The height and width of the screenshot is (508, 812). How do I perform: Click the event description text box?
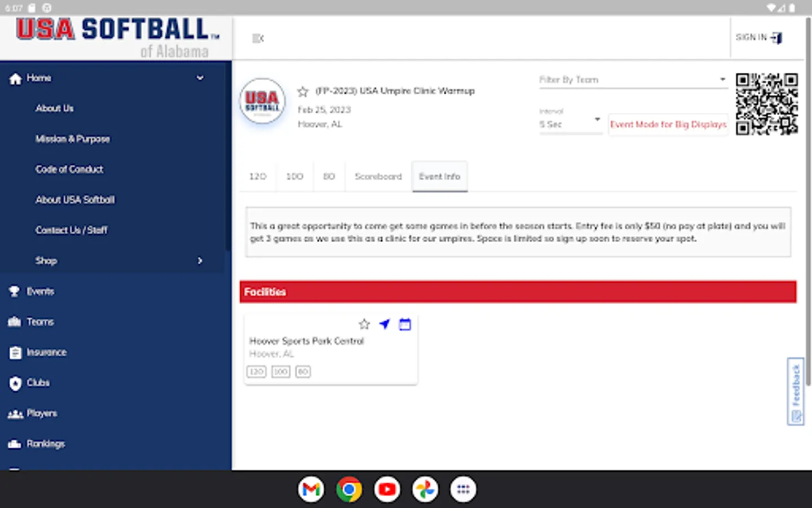[518, 232]
